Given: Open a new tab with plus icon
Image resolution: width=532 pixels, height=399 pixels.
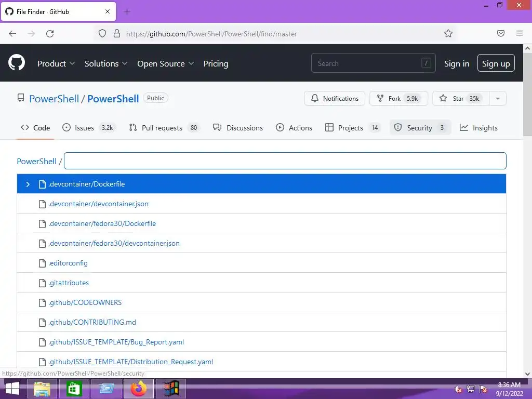Looking at the screenshot, I should tap(127, 12).
